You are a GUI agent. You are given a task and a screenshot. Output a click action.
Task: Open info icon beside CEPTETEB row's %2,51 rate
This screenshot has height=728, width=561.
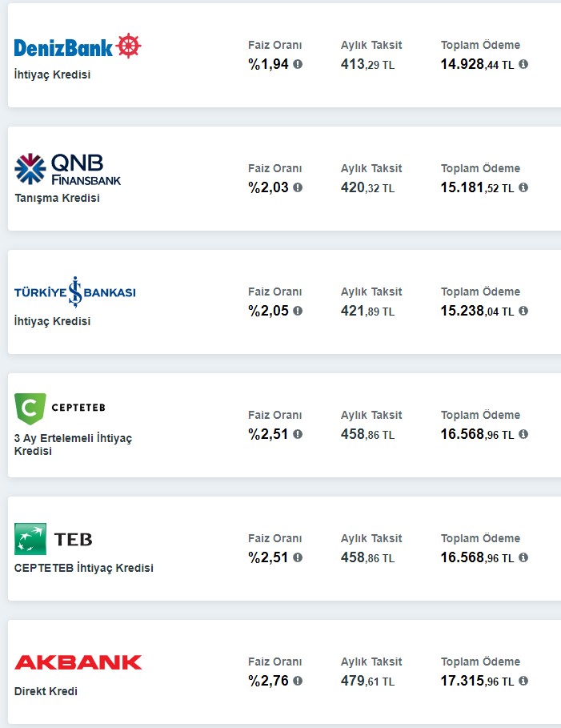point(298,433)
